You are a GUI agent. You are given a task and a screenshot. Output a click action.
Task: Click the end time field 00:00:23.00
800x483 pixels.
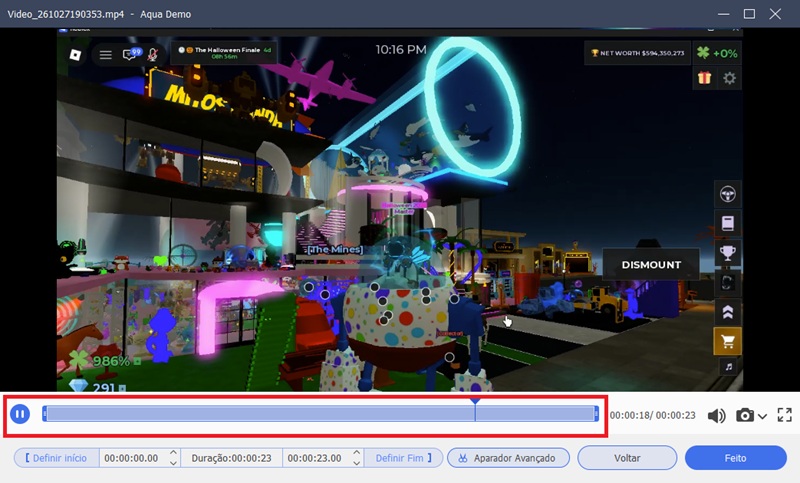315,458
